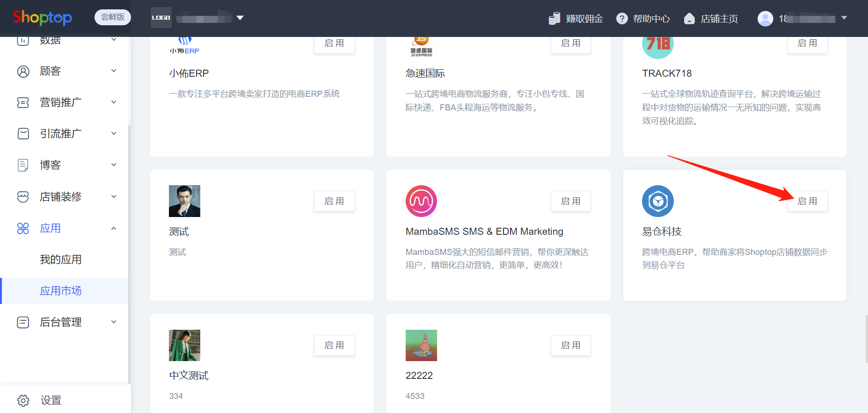Expand the 博客 menu chevron
This screenshot has height=413, width=868.
[x=114, y=165]
